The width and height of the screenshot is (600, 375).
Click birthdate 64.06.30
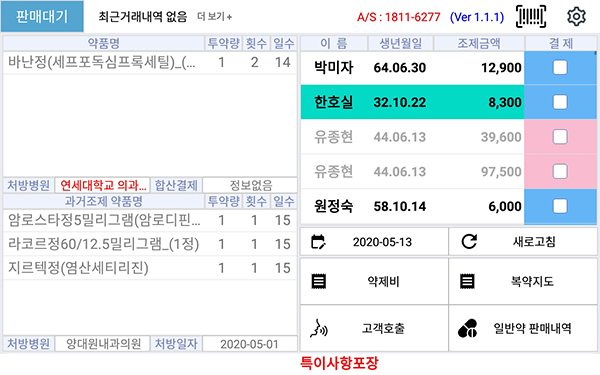[x=399, y=68]
